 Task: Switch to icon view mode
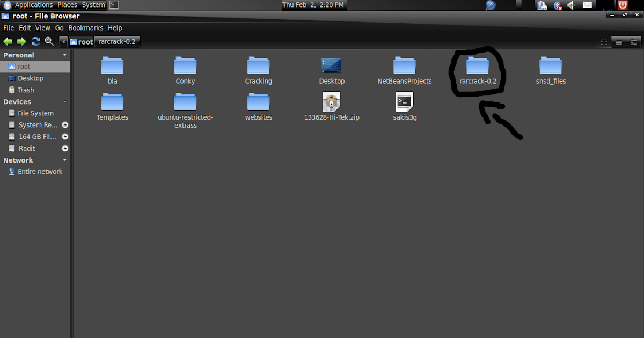604,42
